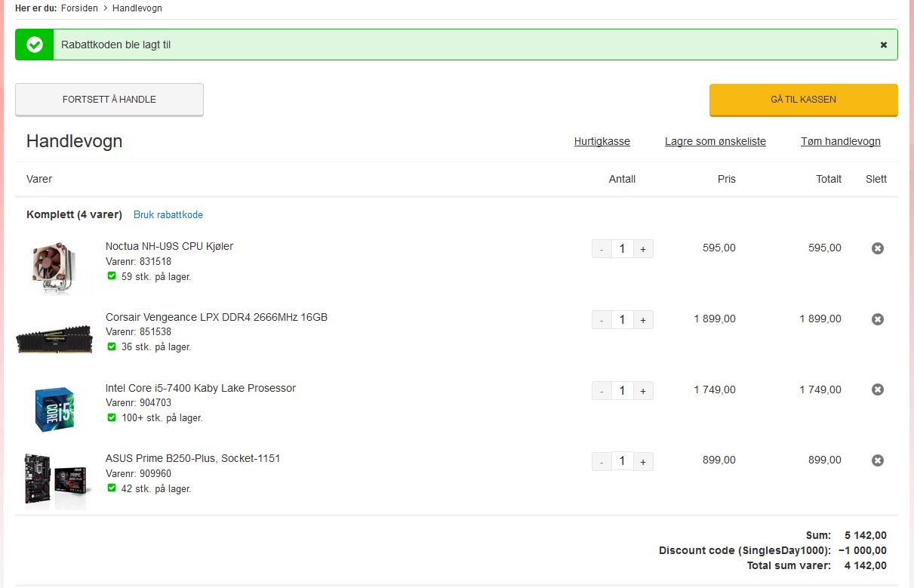Click quantity field for ASUS Prime B250-Plus

tap(622, 461)
